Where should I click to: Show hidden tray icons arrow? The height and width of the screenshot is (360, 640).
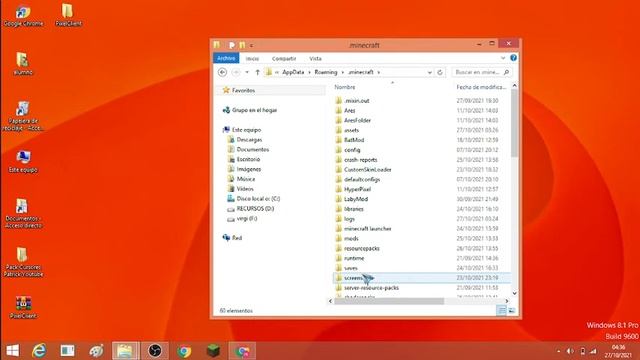click(558, 351)
